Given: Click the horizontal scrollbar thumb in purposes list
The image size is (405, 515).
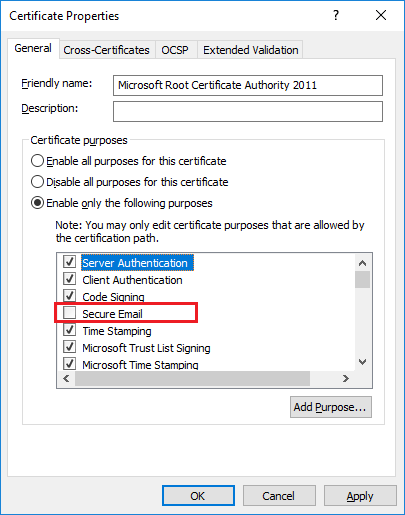Looking at the screenshot, I should [192, 379].
